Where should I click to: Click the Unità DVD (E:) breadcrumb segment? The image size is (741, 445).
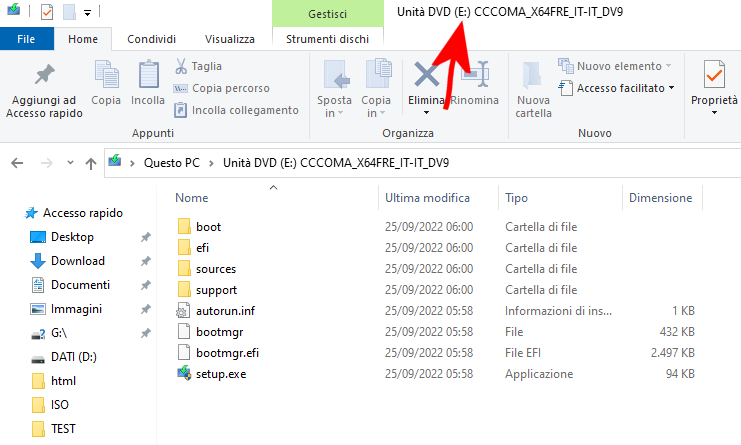click(336, 163)
